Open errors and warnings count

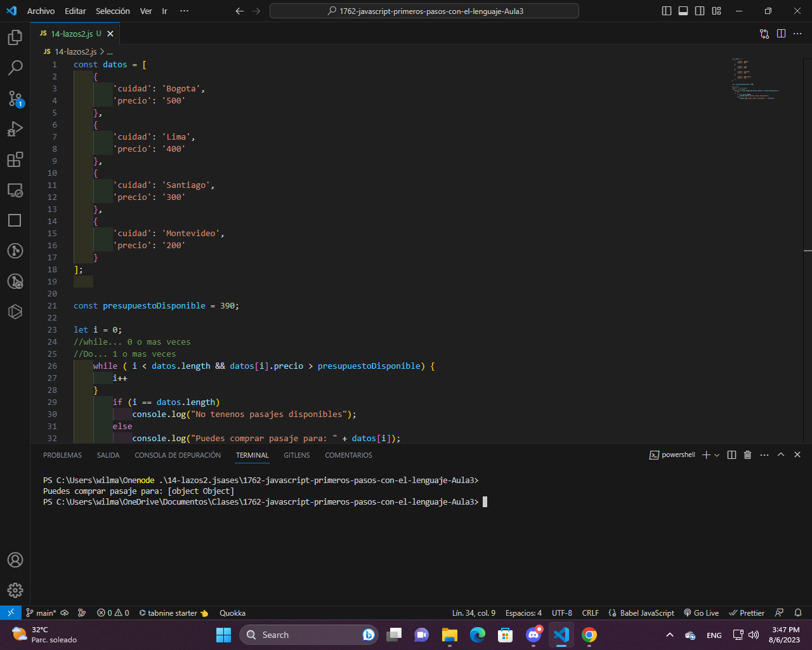(x=113, y=613)
